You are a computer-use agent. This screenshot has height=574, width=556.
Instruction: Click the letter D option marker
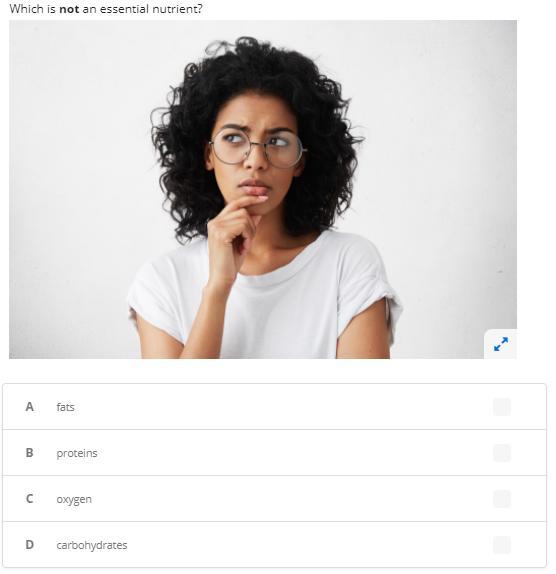tap(29, 545)
